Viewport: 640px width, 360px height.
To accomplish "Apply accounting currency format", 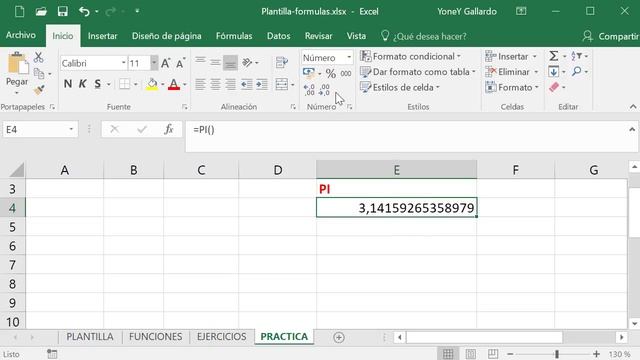I will tap(309, 73).
